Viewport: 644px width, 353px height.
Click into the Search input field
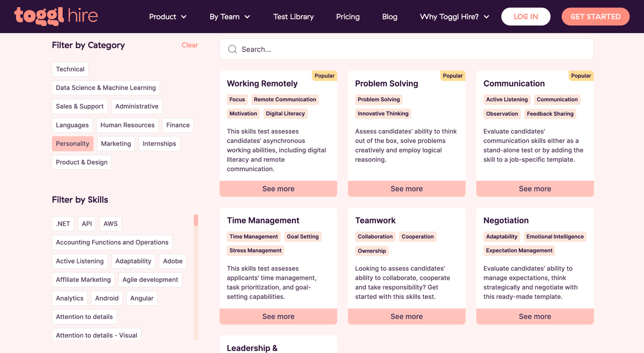(x=407, y=49)
